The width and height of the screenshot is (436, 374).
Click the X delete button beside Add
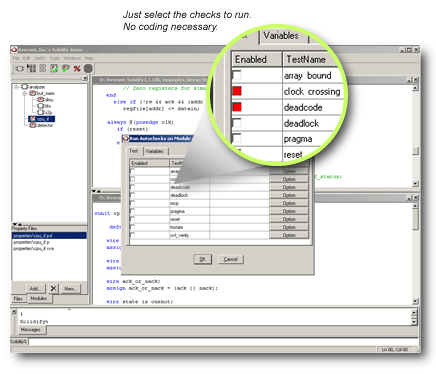(53, 288)
